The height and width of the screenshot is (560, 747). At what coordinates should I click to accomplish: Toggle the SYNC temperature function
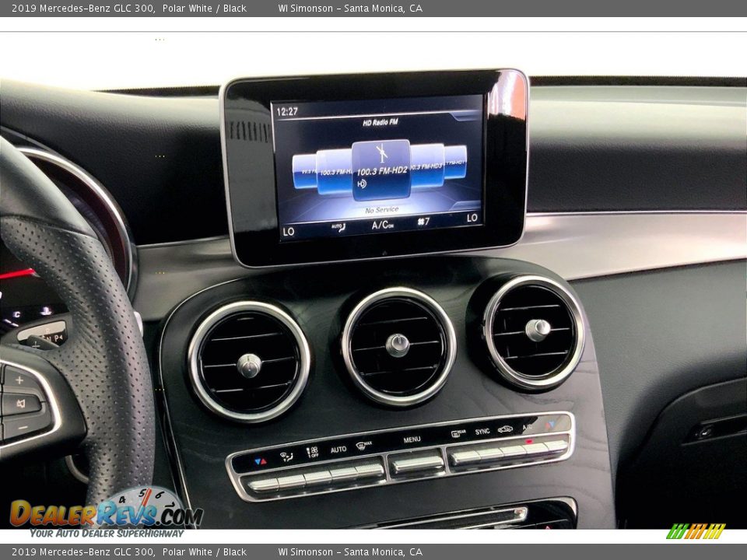click(482, 432)
